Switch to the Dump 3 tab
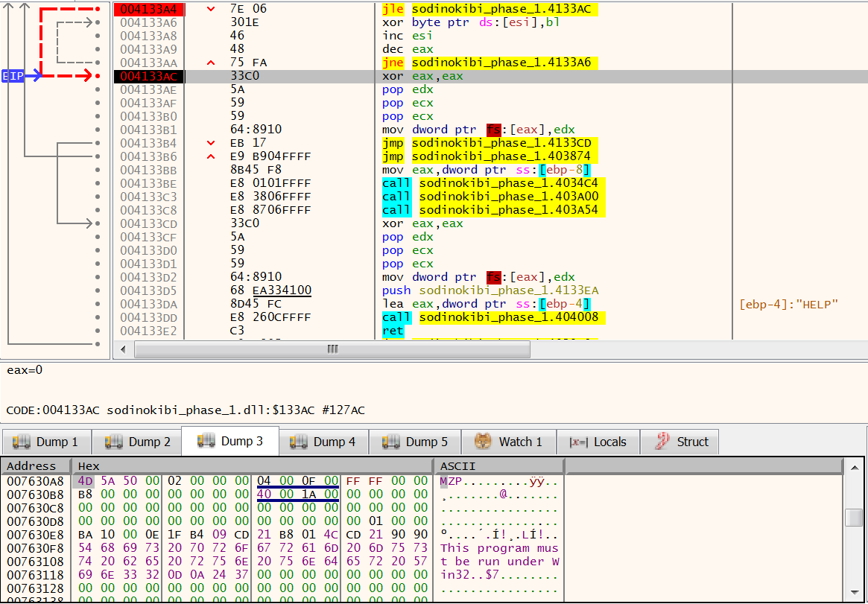 point(230,442)
